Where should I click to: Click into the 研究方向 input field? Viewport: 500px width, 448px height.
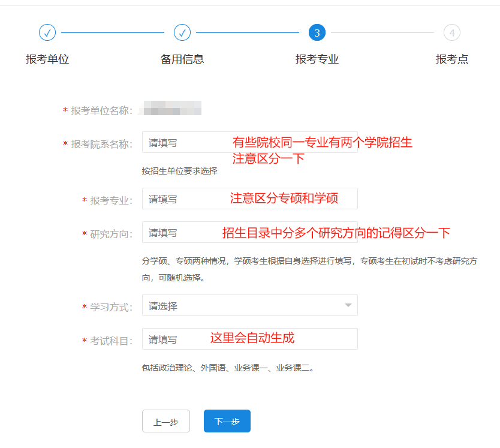tap(180, 233)
